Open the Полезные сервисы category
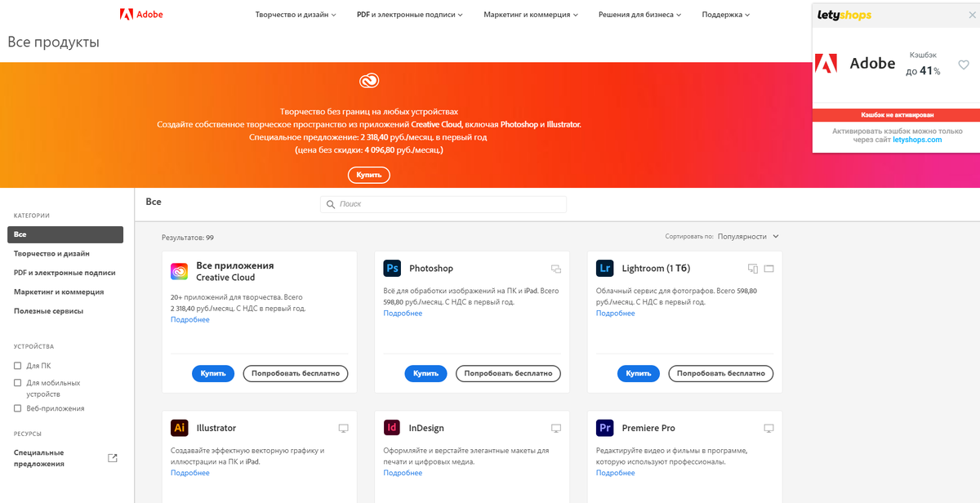Image resolution: width=980 pixels, height=503 pixels. [x=48, y=311]
